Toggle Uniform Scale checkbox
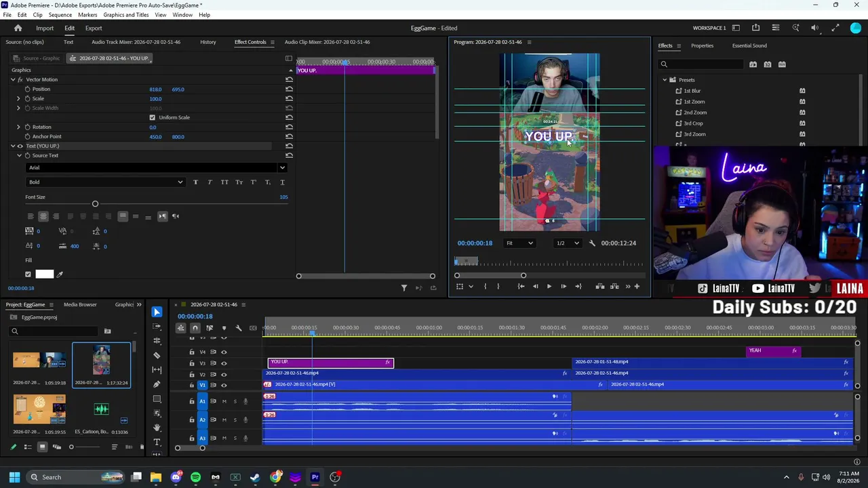The height and width of the screenshot is (488, 868). [152, 117]
